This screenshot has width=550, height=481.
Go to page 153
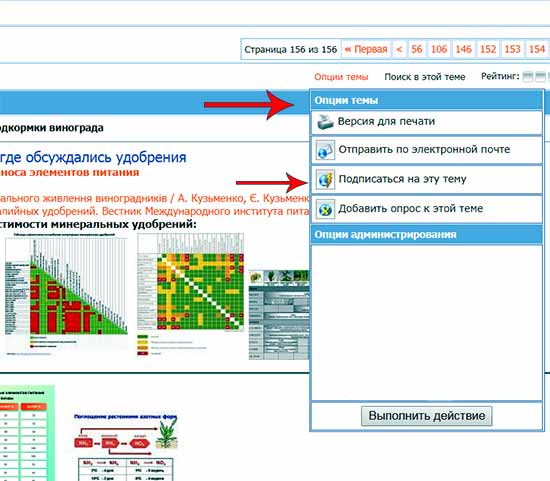click(512, 49)
